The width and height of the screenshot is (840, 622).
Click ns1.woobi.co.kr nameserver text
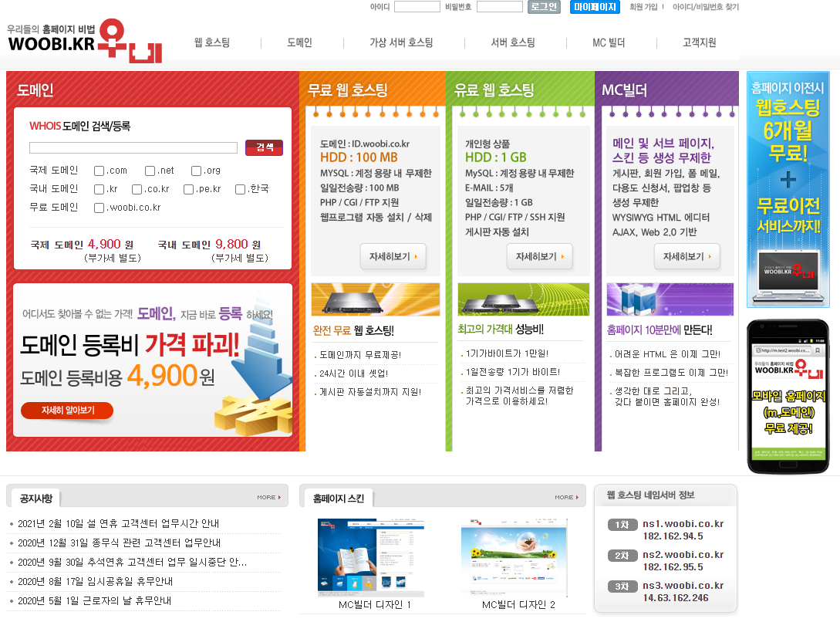click(x=683, y=524)
